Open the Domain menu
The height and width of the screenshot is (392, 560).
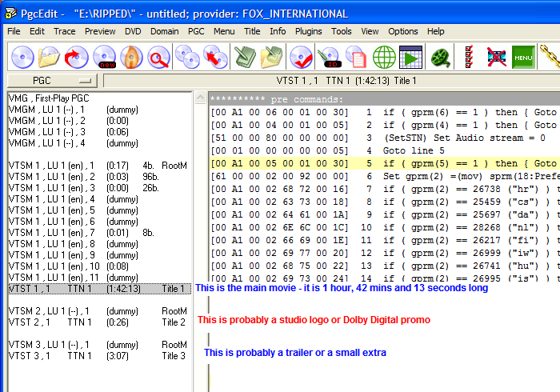[x=164, y=31]
